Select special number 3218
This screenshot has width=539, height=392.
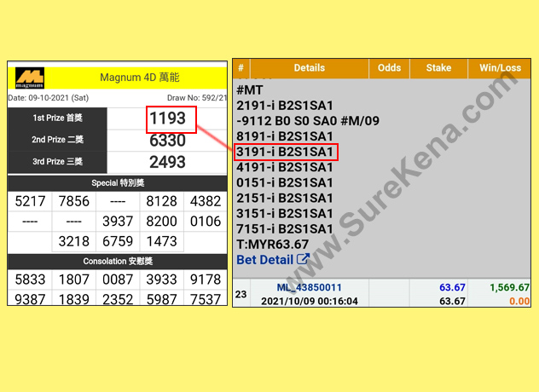pyautogui.click(x=74, y=241)
